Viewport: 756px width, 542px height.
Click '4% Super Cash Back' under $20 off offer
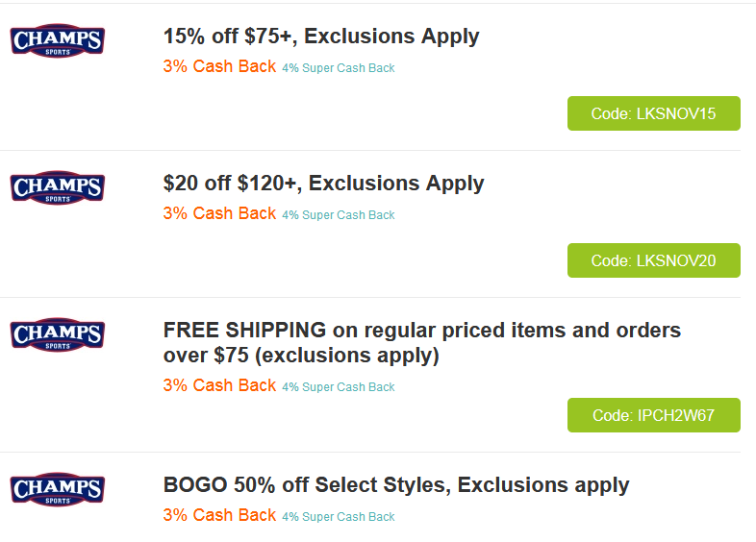pyautogui.click(x=339, y=215)
